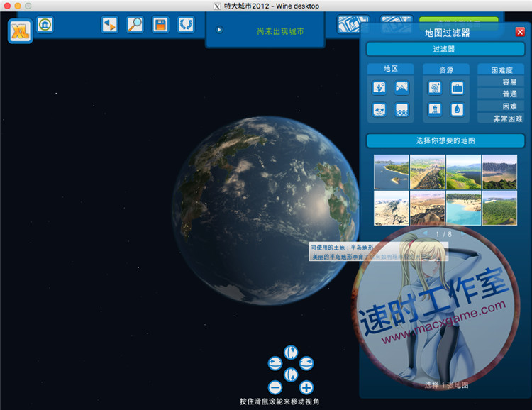Click the red macOS close window button
This screenshot has width=532, height=410.
[7, 6]
